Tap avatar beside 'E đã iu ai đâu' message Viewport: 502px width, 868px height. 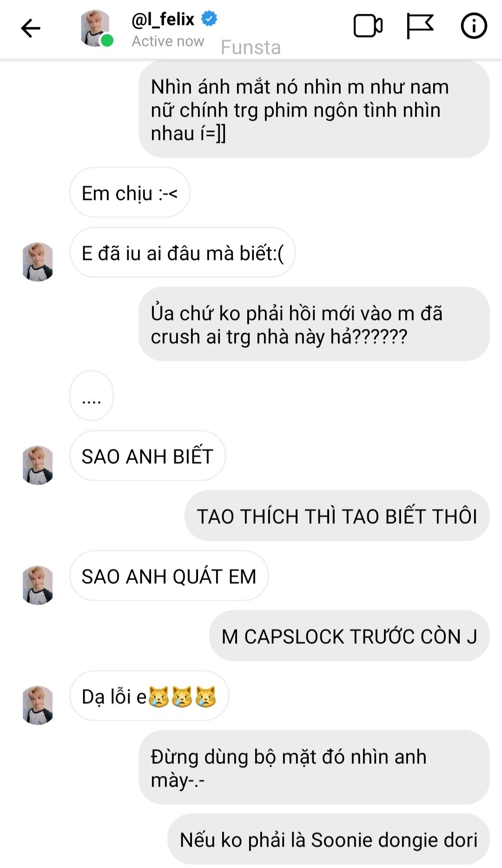pyautogui.click(x=38, y=262)
